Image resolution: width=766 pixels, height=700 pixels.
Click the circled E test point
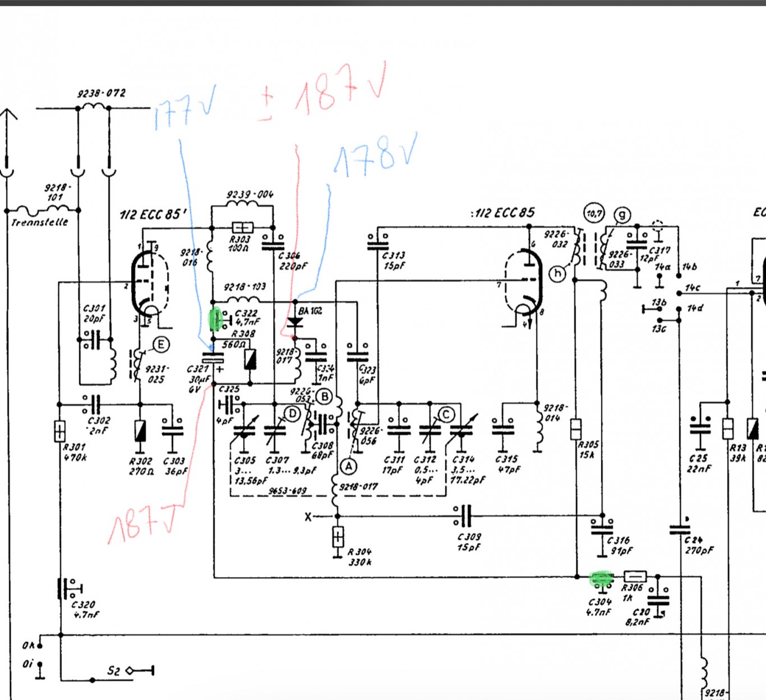click(x=161, y=344)
